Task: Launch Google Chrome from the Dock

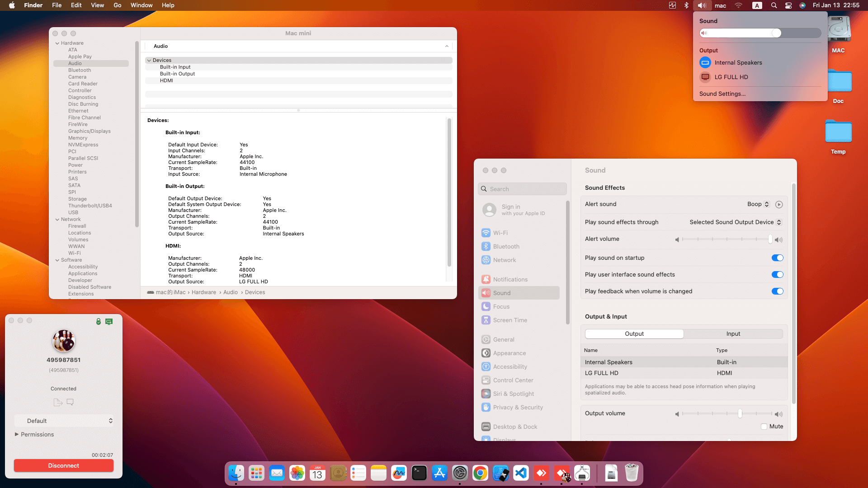Action: click(480, 473)
